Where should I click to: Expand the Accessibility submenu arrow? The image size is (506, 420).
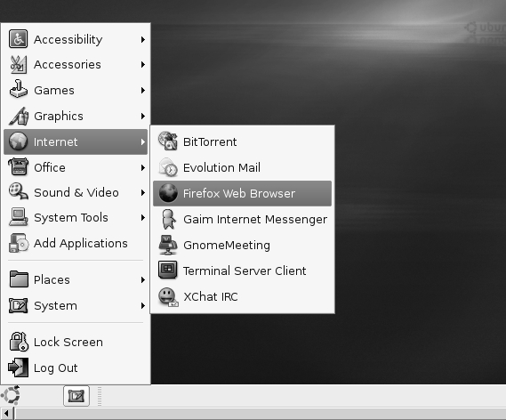(142, 39)
